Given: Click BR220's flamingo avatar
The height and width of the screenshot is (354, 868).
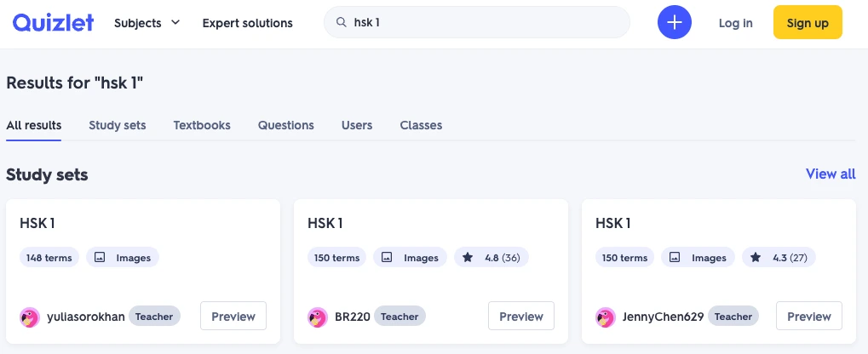Looking at the screenshot, I should click(317, 317).
